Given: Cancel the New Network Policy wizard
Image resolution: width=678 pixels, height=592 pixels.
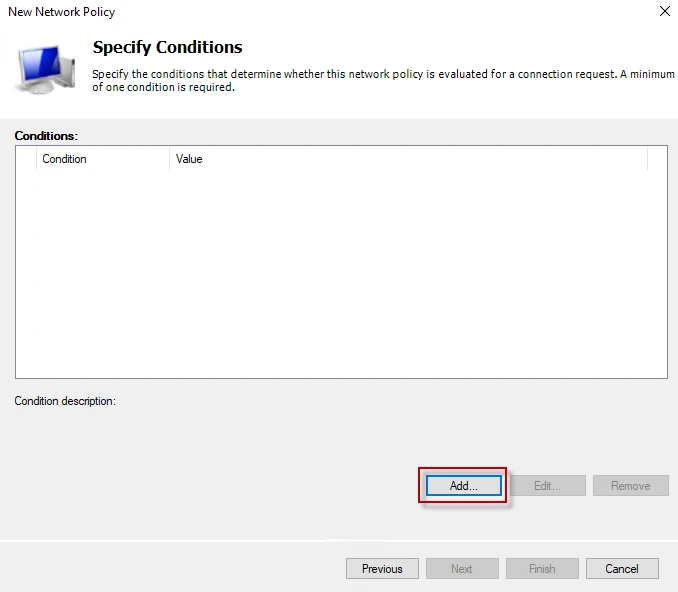Looking at the screenshot, I should (x=622, y=569).
